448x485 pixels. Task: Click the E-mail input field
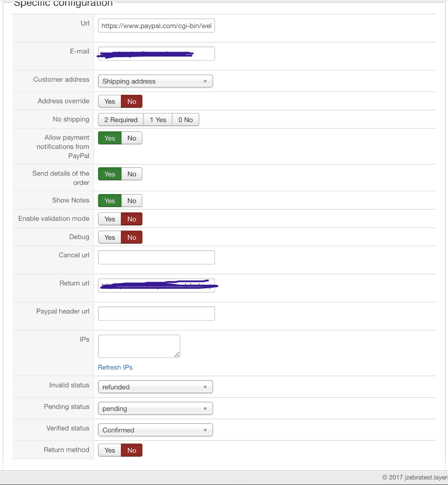[x=156, y=53]
